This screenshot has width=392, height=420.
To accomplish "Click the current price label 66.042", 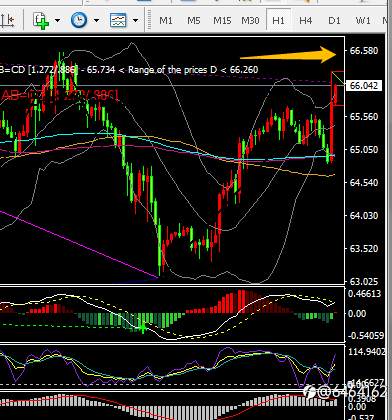I will [x=364, y=86].
